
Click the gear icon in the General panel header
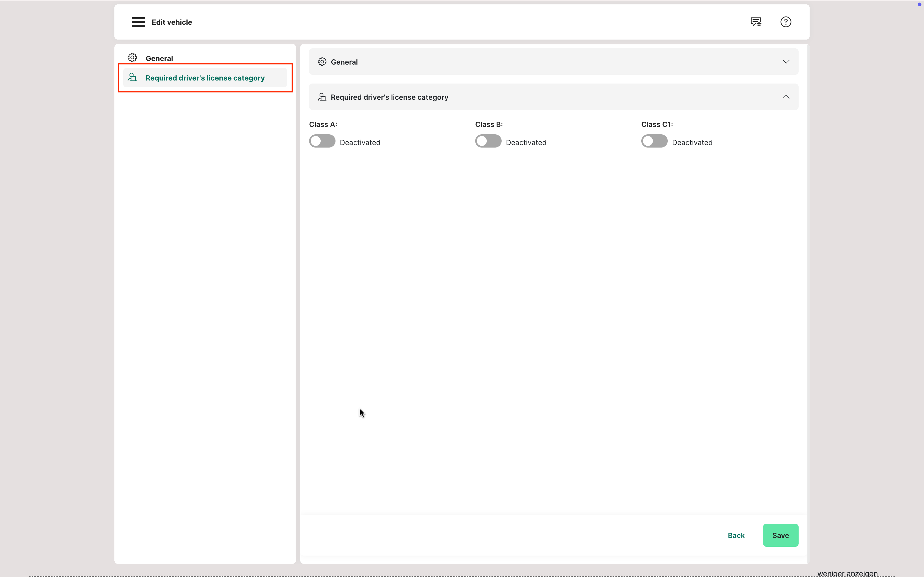pos(322,62)
